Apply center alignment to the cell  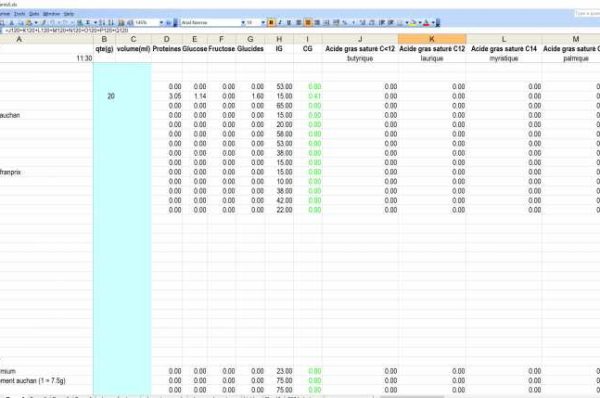click(x=308, y=23)
